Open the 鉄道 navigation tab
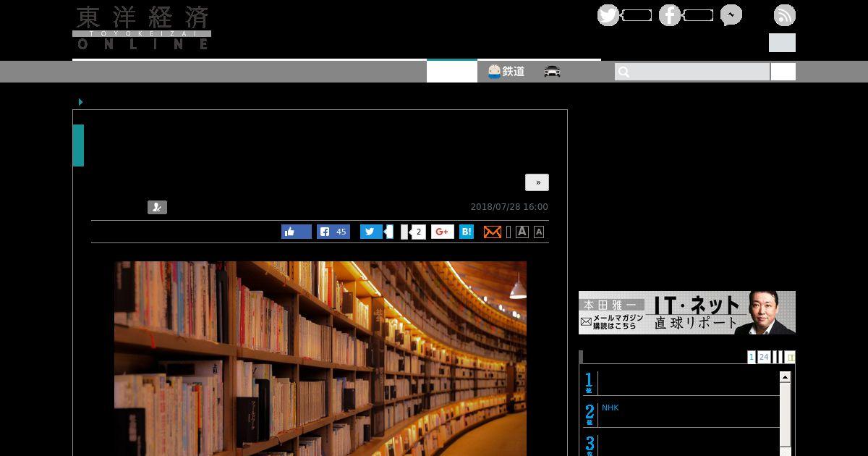This screenshot has width=868, height=456. 506,72
